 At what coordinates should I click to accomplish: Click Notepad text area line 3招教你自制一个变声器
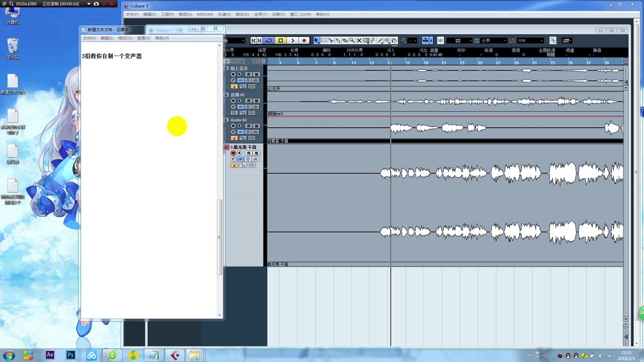coord(112,56)
